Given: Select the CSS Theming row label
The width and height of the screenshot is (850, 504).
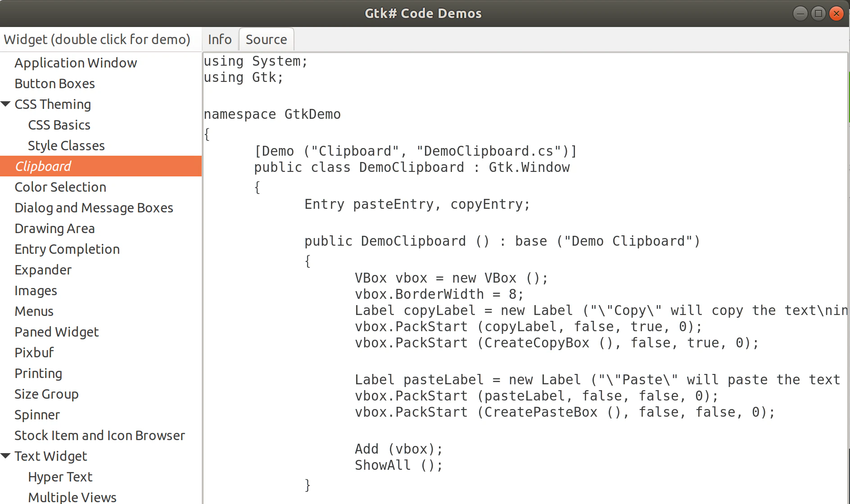Looking at the screenshot, I should (53, 104).
